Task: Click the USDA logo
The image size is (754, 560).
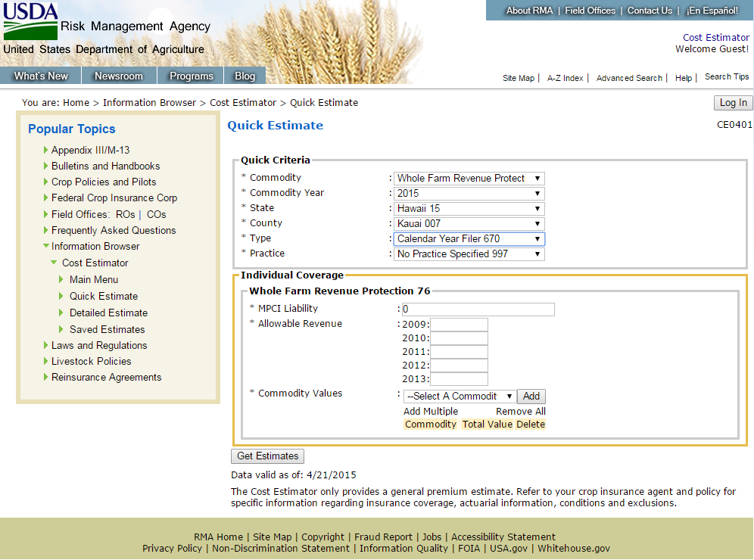Action: pyautogui.click(x=30, y=21)
